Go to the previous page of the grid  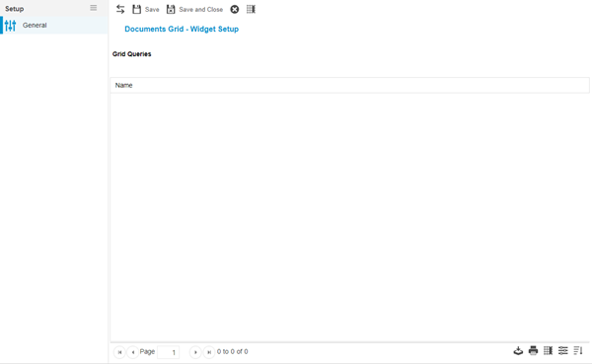(x=133, y=352)
